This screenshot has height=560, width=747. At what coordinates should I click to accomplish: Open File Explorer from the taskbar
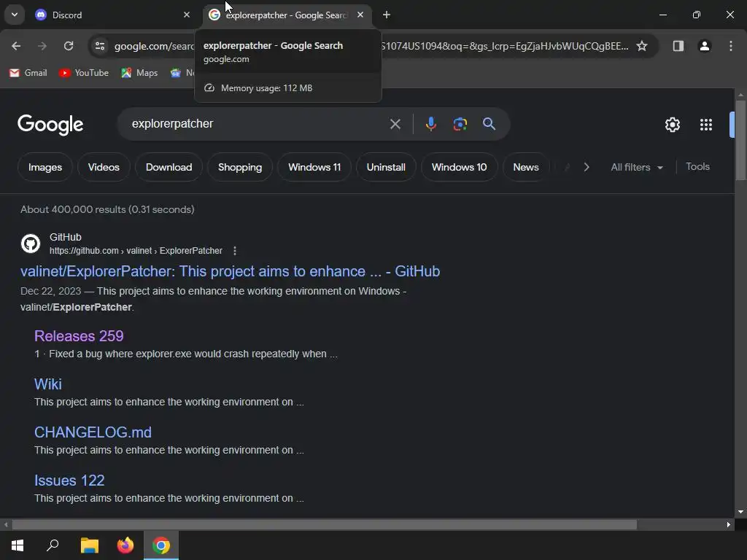coord(90,545)
